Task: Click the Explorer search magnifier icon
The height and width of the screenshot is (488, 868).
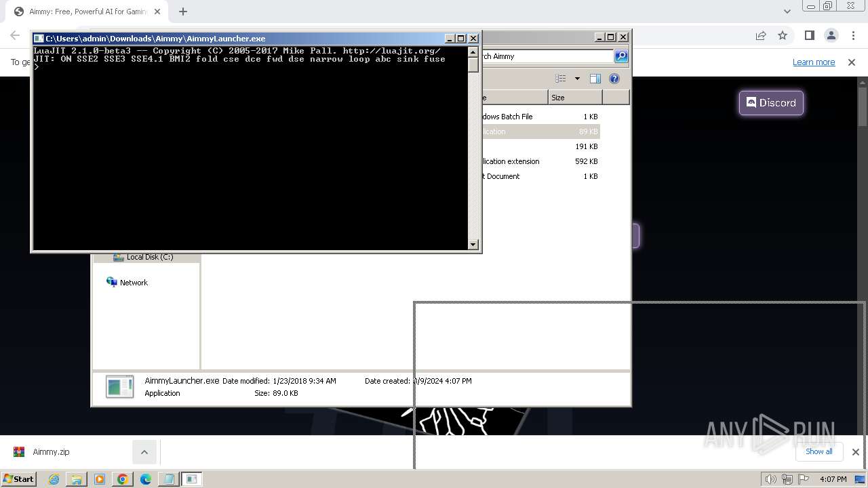Action: point(621,56)
